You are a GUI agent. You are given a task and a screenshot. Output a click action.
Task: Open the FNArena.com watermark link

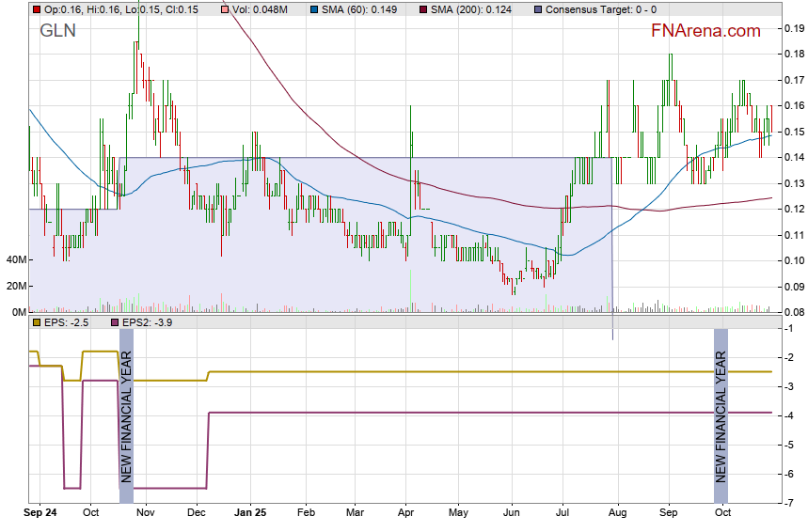[705, 31]
